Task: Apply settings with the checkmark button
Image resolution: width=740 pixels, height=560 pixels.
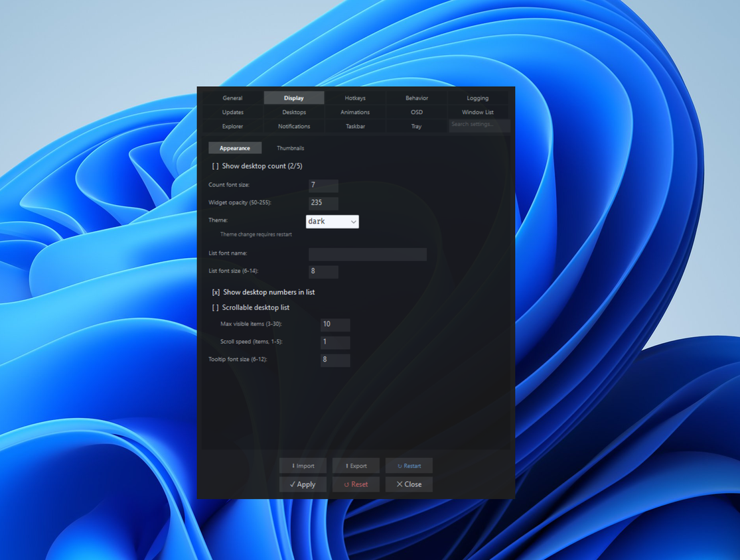Action: (303, 484)
